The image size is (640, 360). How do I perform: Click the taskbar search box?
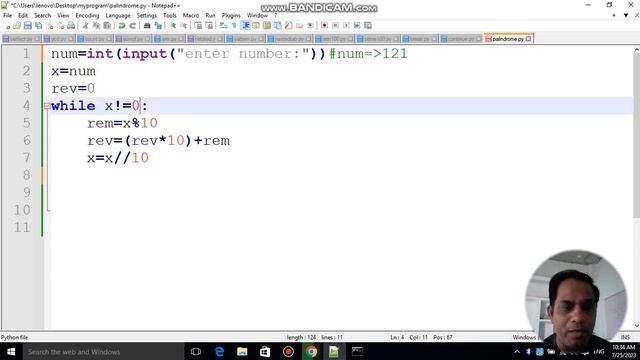103,351
